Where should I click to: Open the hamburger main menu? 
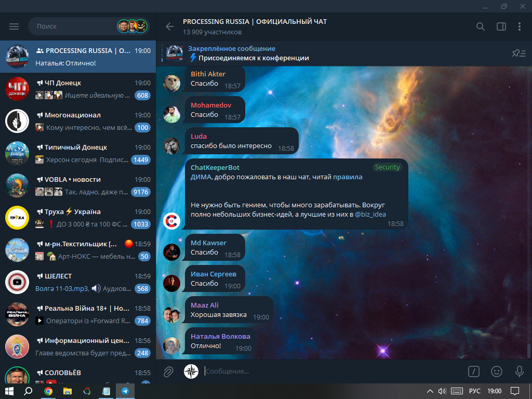pyautogui.click(x=14, y=26)
